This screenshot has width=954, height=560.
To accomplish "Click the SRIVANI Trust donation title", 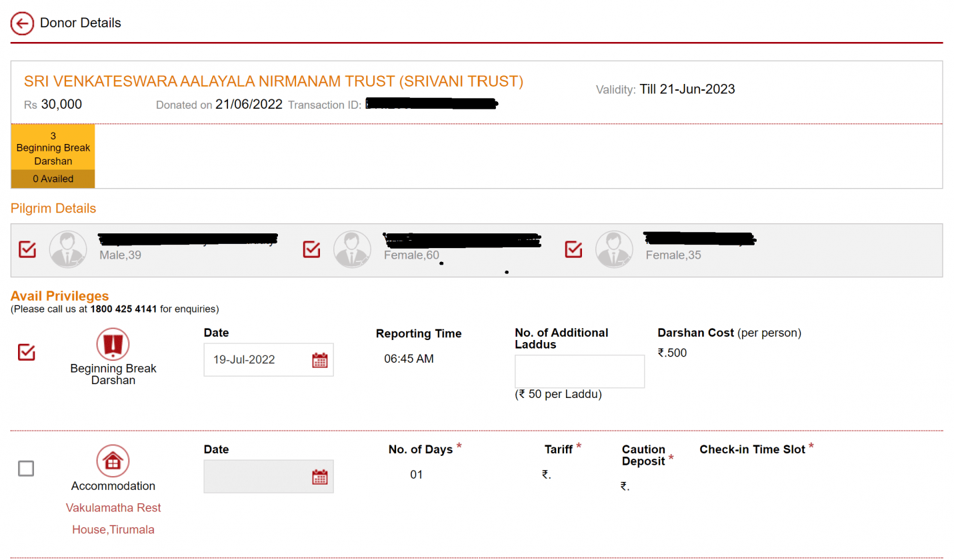I will [x=273, y=81].
